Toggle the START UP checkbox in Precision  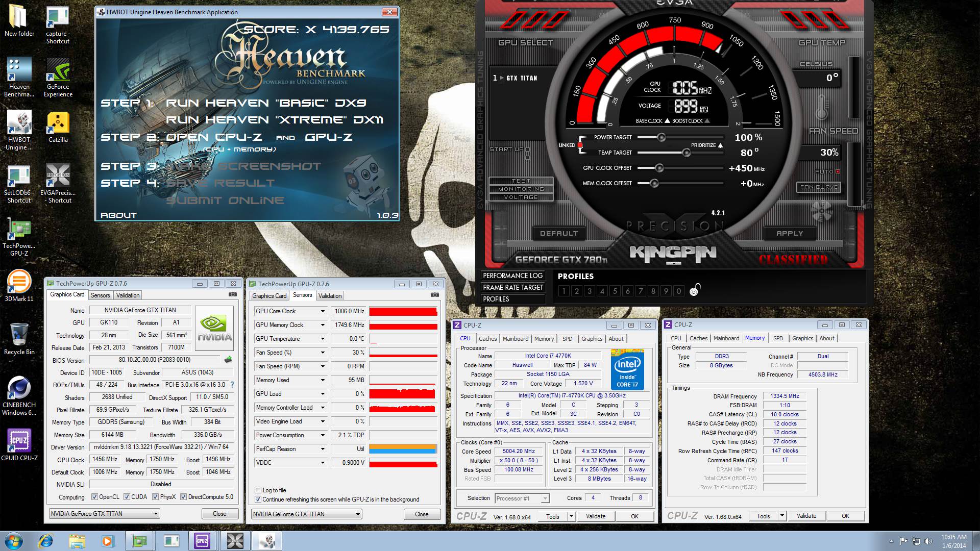(527, 149)
